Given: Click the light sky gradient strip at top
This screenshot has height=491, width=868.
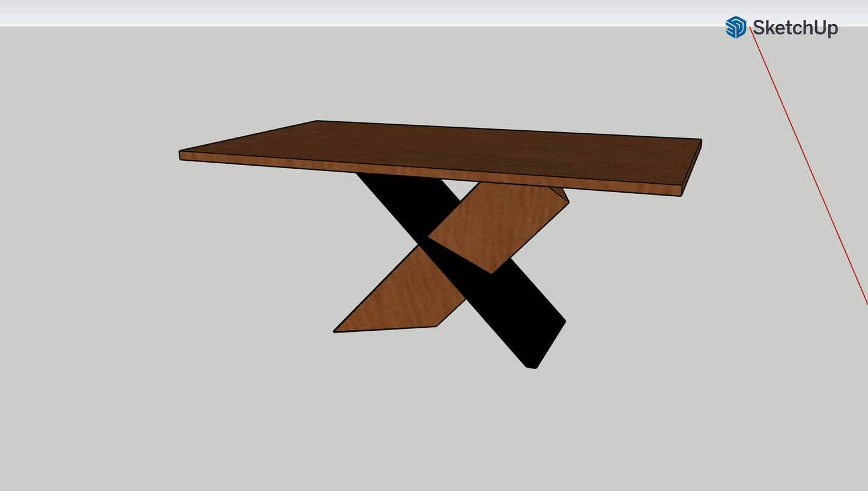Looking at the screenshot, I should (x=360, y=13).
